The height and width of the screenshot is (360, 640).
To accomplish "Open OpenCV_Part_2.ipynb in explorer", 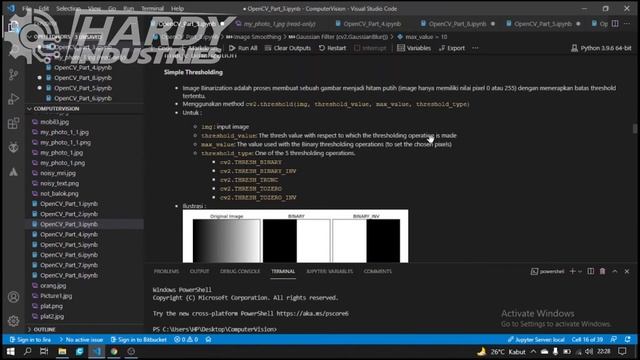I will click(x=69, y=214).
